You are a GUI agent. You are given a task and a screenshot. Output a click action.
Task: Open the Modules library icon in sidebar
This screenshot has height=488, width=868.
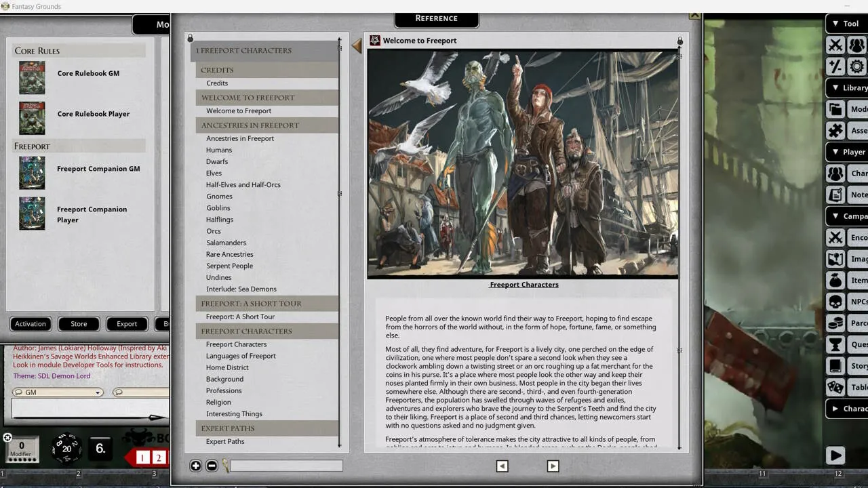[x=835, y=109]
